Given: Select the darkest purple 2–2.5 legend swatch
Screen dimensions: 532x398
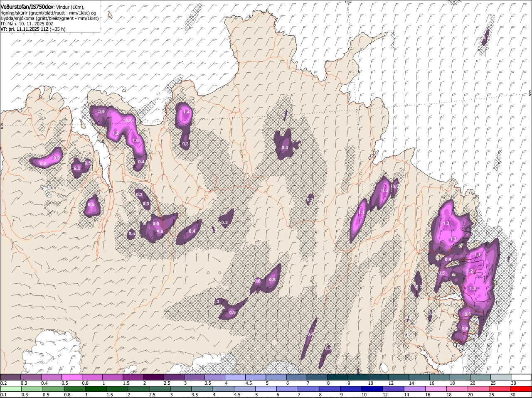Looking at the screenshot, I should [x=153, y=377].
